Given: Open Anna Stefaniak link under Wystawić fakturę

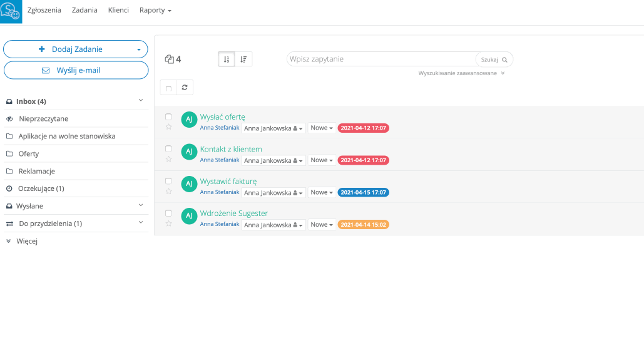Looking at the screenshot, I should pos(220,192).
